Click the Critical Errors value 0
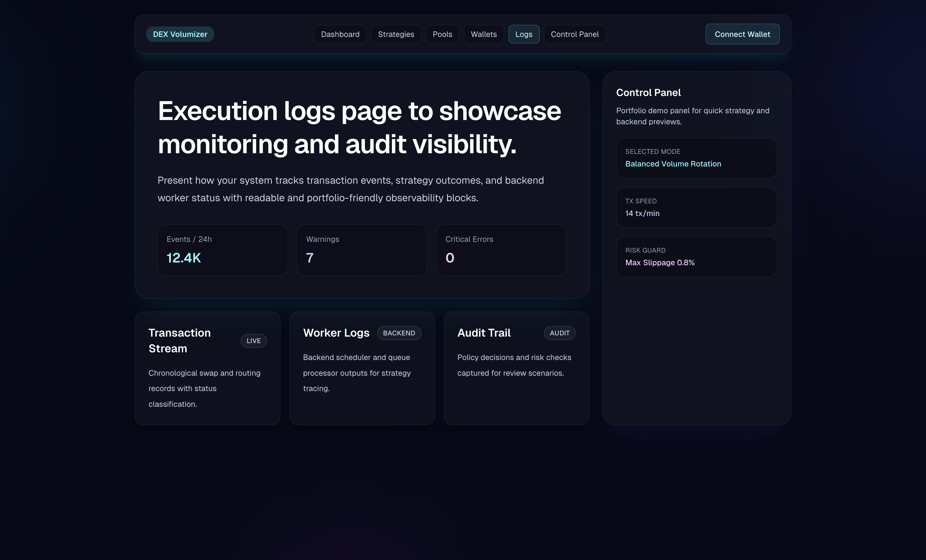Viewport: 926px width, 560px height. click(x=450, y=258)
